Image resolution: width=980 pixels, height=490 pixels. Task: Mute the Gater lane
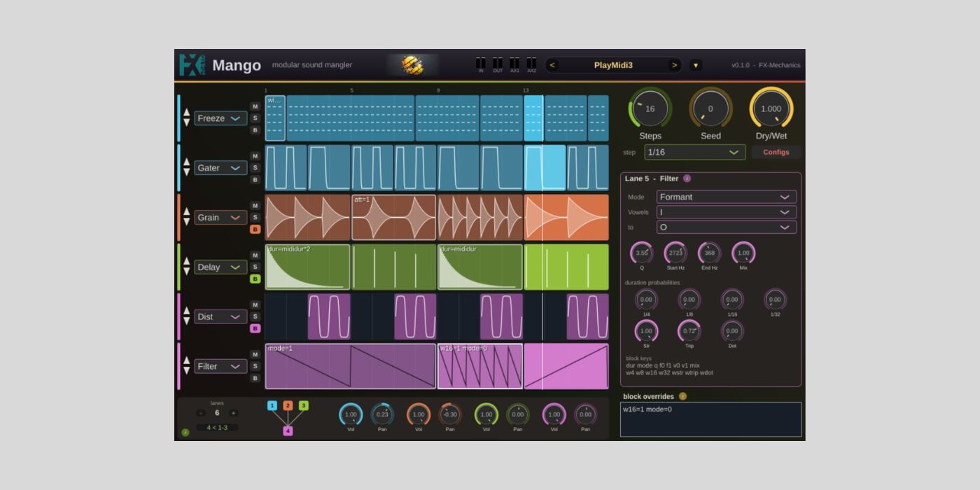coord(255,156)
